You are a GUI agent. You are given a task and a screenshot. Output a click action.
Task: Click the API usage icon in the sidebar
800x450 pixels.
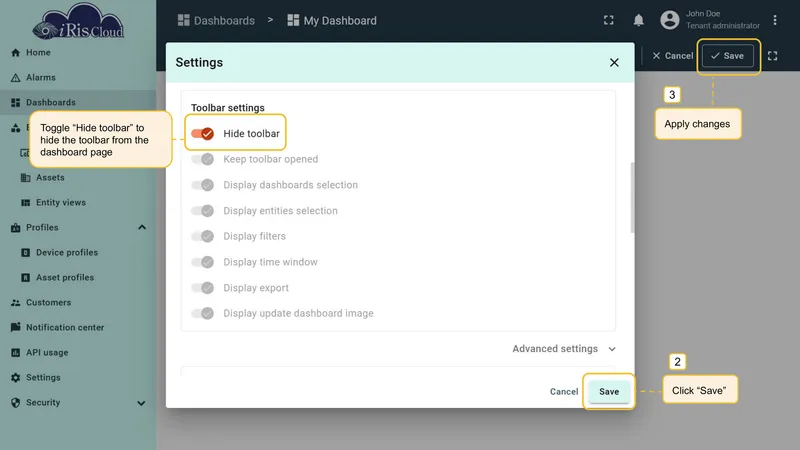click(15, 353)
